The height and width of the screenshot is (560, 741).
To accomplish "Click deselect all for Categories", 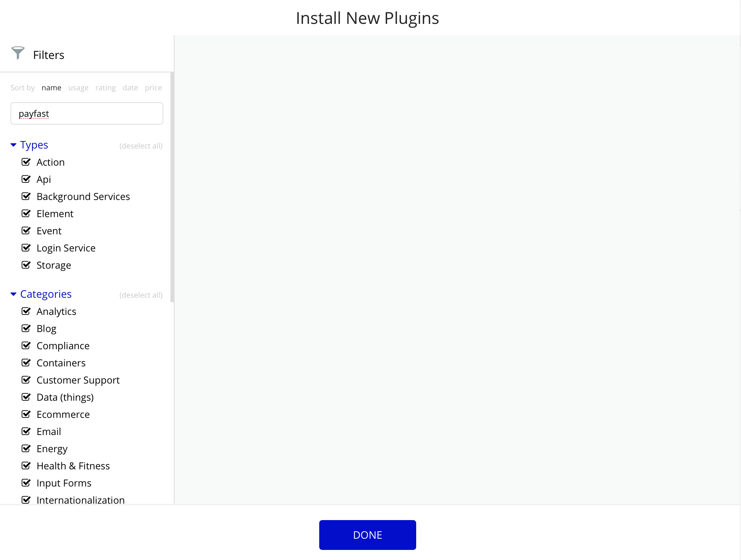I will click(141, 295).
